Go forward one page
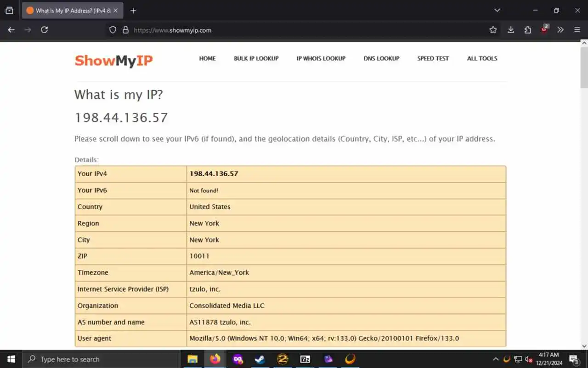588x368 pixels. pyautogui.click(x=28, y=30)
